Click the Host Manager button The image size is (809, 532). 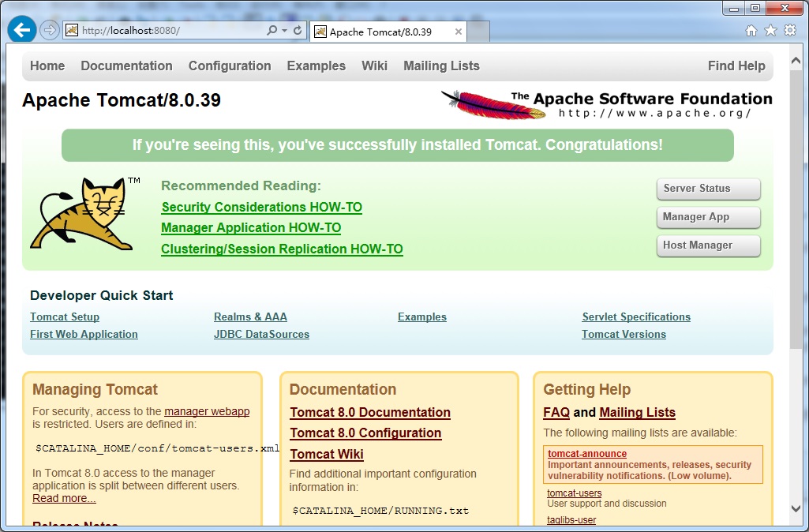[709, 245]
